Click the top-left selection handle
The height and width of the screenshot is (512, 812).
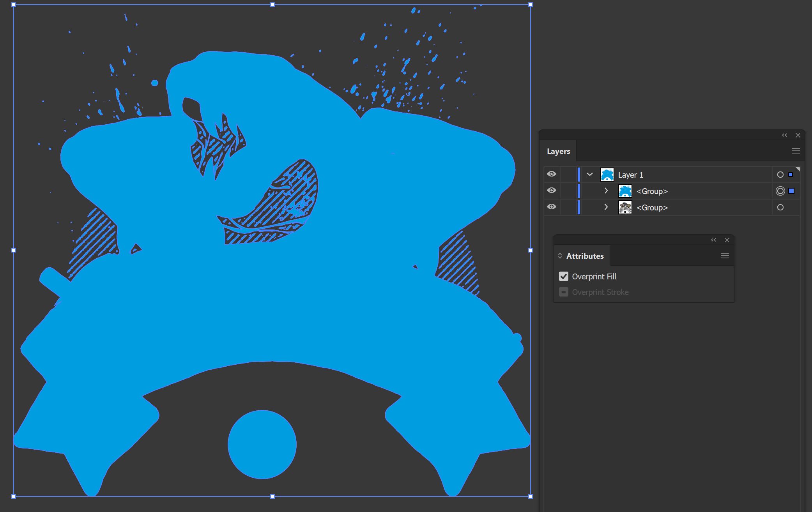14,5
